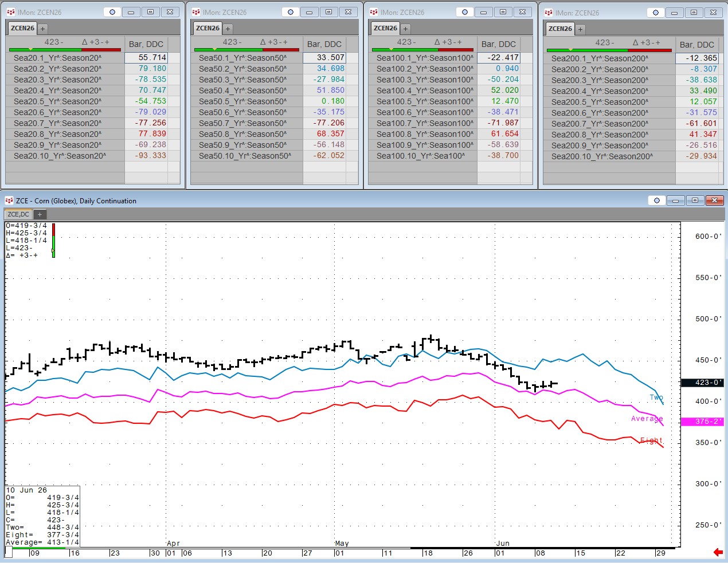Click row Sea20.5_Yr^:Season20^
This screenshot has width=728, height=563.
tap(65, 101)
